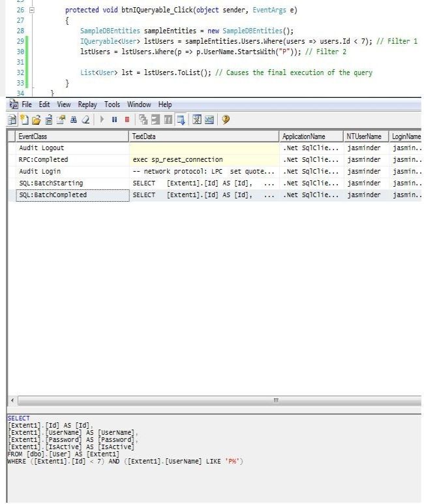Open the Performance Monitor icon
Image resolution: width=424 pixels, height=504 pixels.
(x=209, y=119)
